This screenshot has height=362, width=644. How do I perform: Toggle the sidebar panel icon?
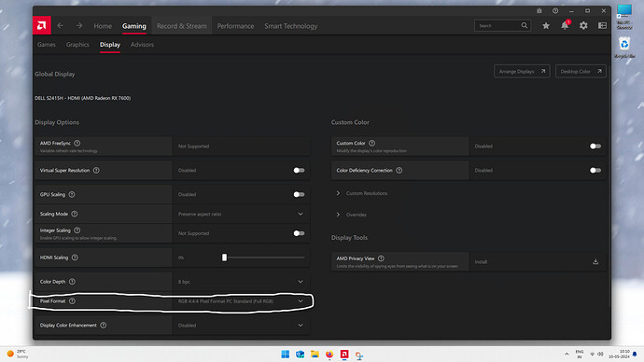(x=602, y=25)
